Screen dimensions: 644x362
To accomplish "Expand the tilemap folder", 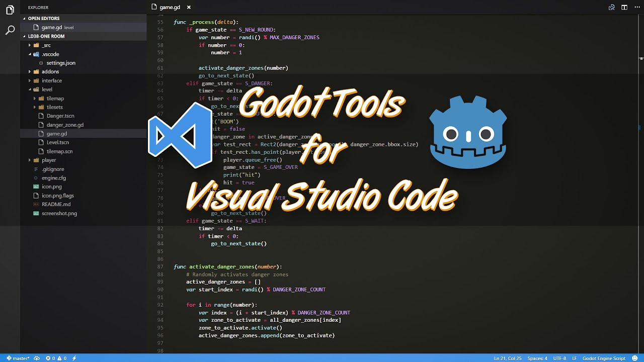I will 83,98.
